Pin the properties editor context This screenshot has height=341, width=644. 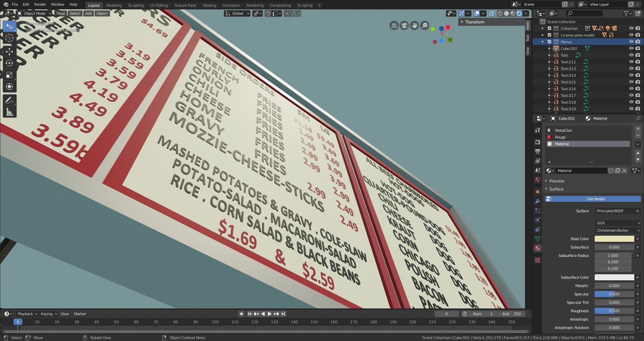click(638, 118)
